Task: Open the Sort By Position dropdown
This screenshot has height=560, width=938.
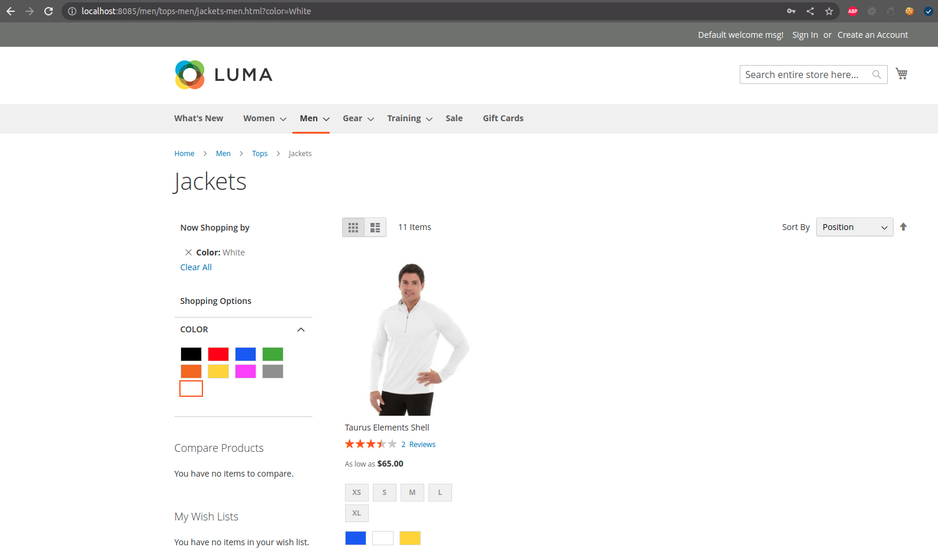Action: tap(855, 227)
